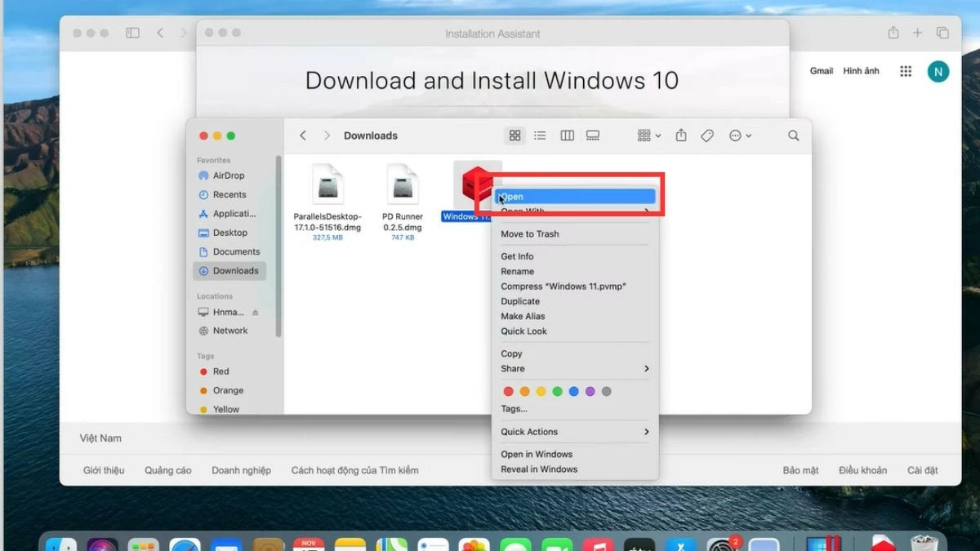Apply the green color tag
The image size is (980, 551).
[558, 392]
